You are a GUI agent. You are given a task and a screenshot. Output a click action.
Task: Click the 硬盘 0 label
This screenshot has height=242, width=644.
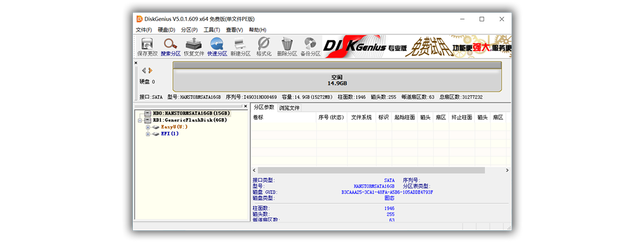coord(147,82)
